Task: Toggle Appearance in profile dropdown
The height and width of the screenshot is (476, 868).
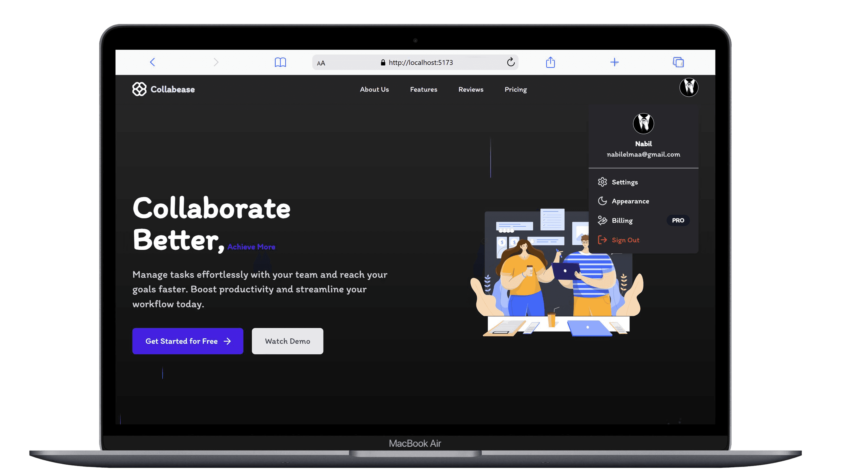Action: [631, 200]
